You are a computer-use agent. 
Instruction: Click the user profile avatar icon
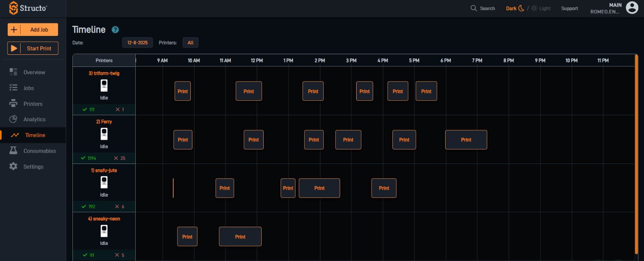point(632,8)
